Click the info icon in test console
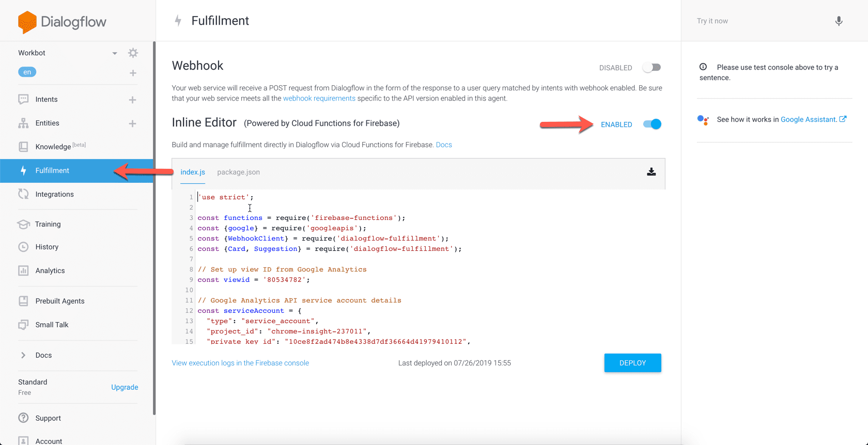 [x=703, y=67]
